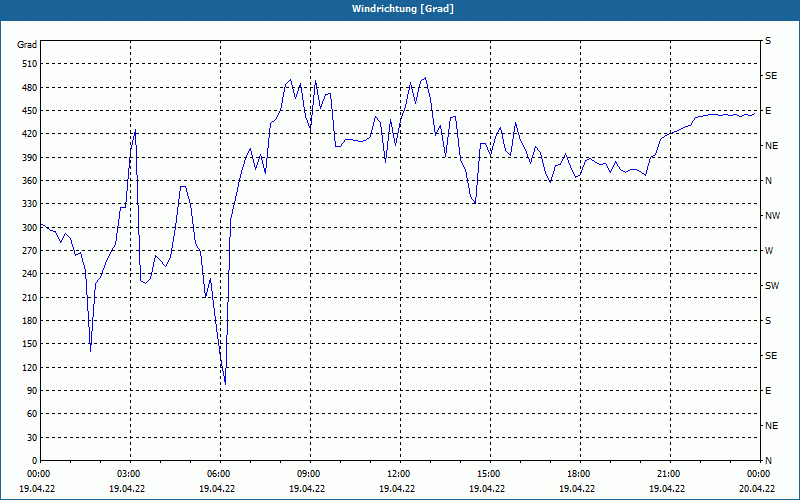Select the N compass label level with 0
This screenshot has height=500, width=800.
click(x=768, y=461)
